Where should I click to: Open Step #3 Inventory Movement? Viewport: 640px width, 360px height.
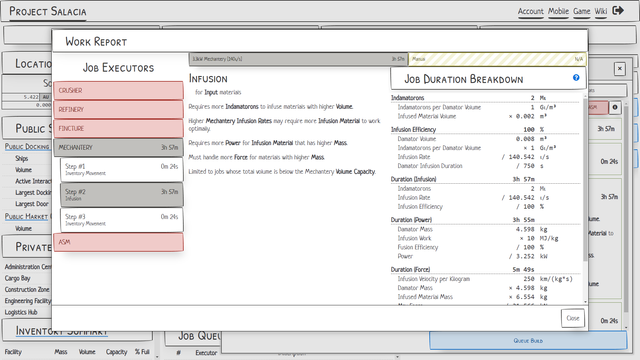pos(122,220)
